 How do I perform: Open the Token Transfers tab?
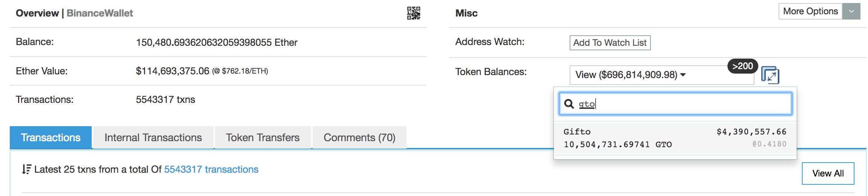click(263, 137)
